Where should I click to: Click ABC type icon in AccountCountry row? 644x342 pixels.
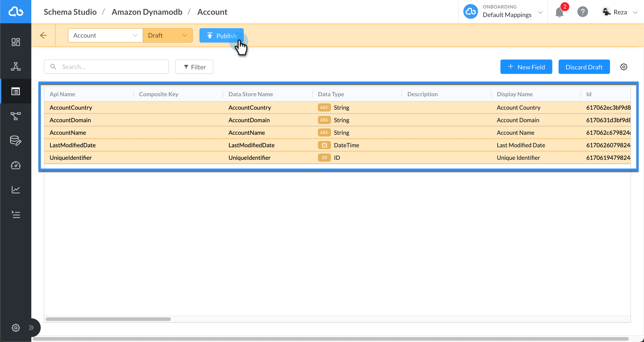(x=324, y=108)
